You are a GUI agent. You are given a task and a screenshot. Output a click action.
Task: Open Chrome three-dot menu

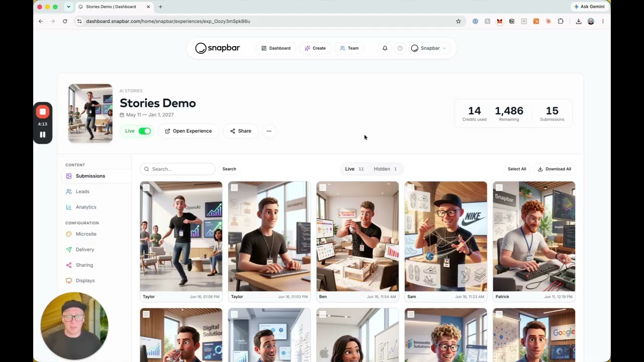pyautogui.click(x=603, y=21)
